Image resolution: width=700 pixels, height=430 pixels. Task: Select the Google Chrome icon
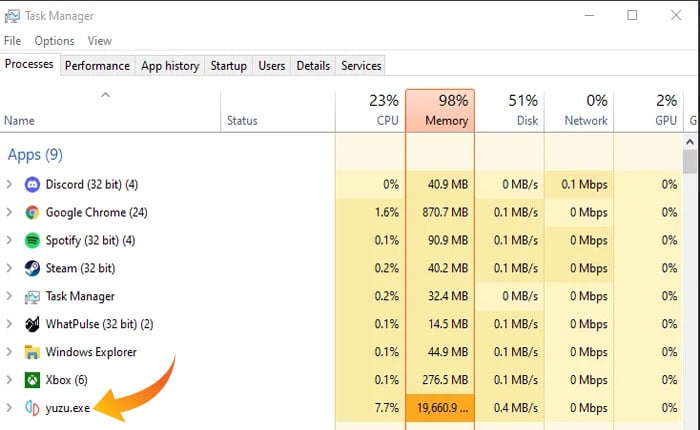tap(32, 212)
